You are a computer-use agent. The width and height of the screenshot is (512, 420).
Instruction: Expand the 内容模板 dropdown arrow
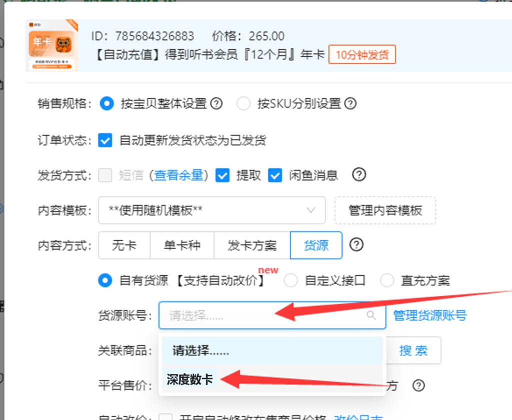pos(311,210)
